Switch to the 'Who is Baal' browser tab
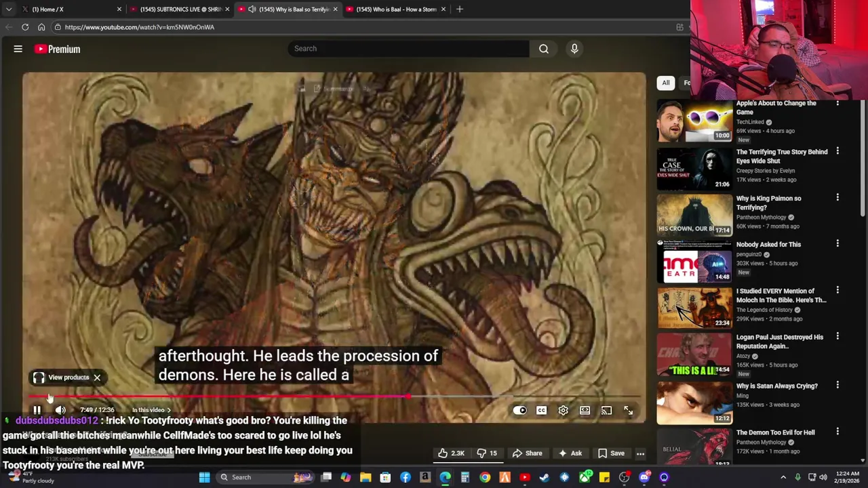 tap(396, 9)
